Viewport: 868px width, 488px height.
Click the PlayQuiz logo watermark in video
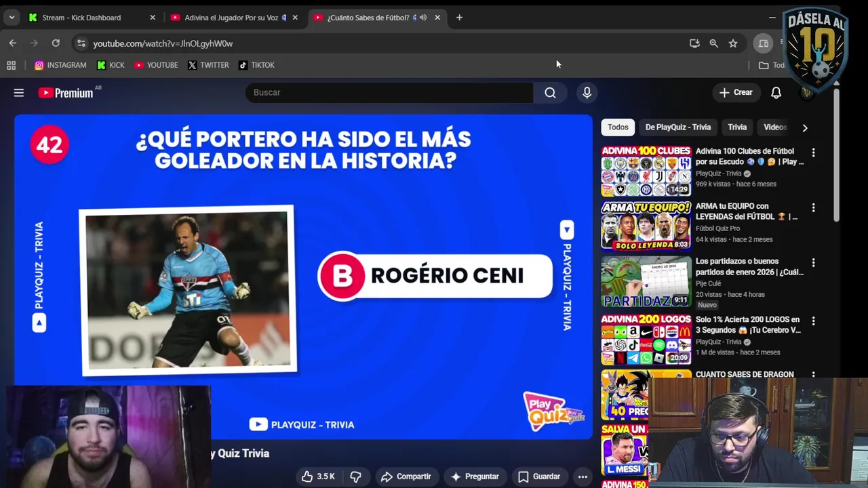point(553,411)
